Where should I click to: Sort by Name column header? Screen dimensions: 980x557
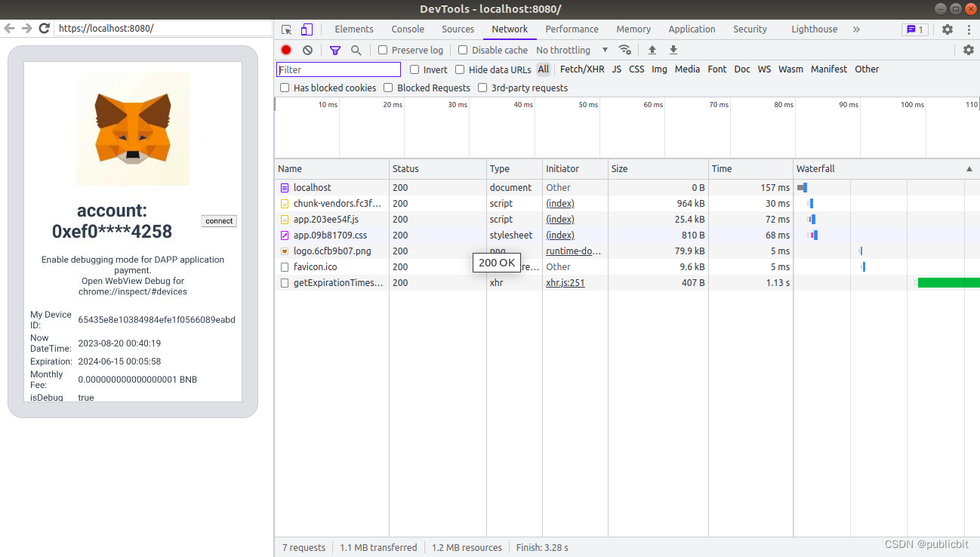[331, 169]
